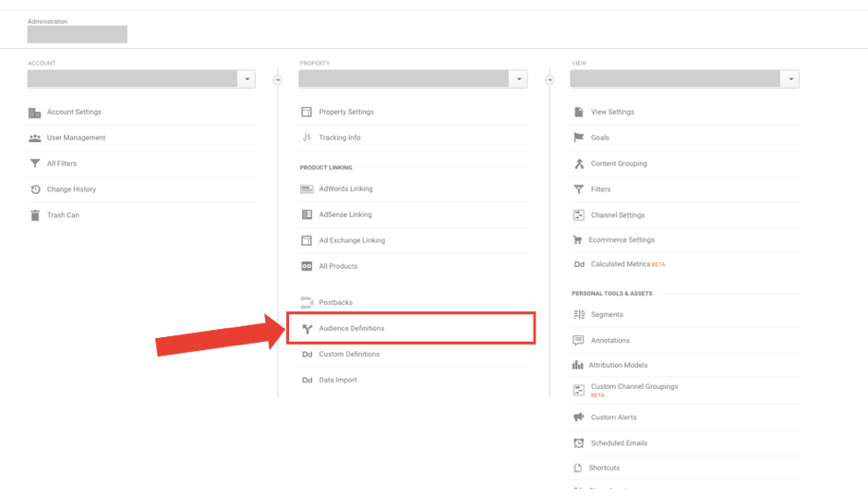The height and width of the screenshot is (497, 868).
Task: Click the Account Settings building icon
Action: point(34,113)
